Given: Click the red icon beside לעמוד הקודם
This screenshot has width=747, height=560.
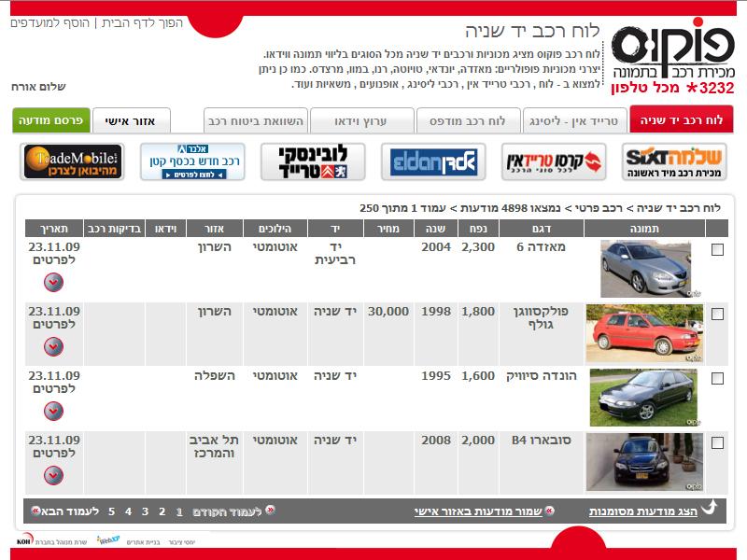Looking at the screenshot, I should tap(270, 510).
